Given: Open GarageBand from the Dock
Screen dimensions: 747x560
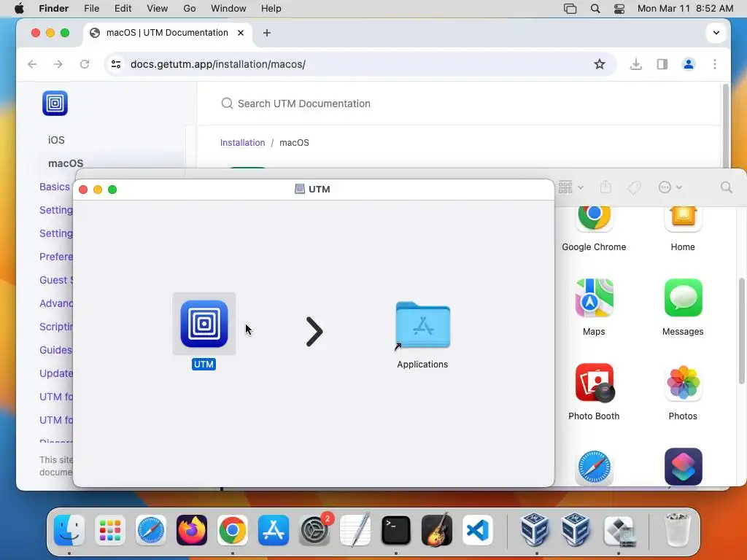Looking at the screenshot, I should pos(437,529).
